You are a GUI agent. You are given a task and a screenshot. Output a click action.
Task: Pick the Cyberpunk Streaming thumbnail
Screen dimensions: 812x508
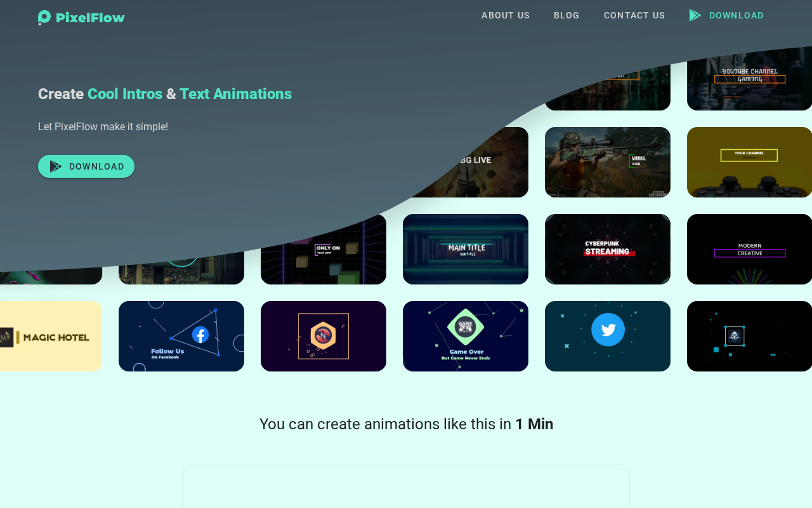pyautogui.click(x=608, y=249)
